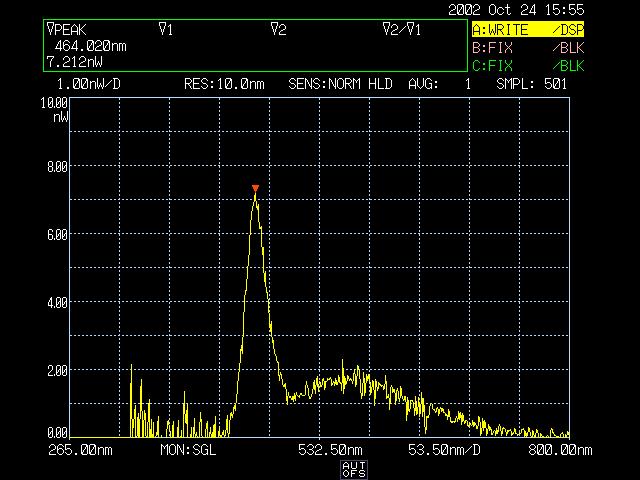Screen dimensions: 640x480
Task: Click the ∇2/∇1 marker heading
Action: click(402, 29)
